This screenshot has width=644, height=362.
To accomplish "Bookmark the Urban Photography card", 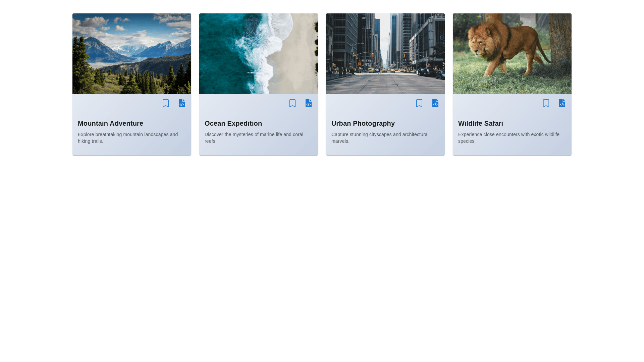I will [419, 103].
